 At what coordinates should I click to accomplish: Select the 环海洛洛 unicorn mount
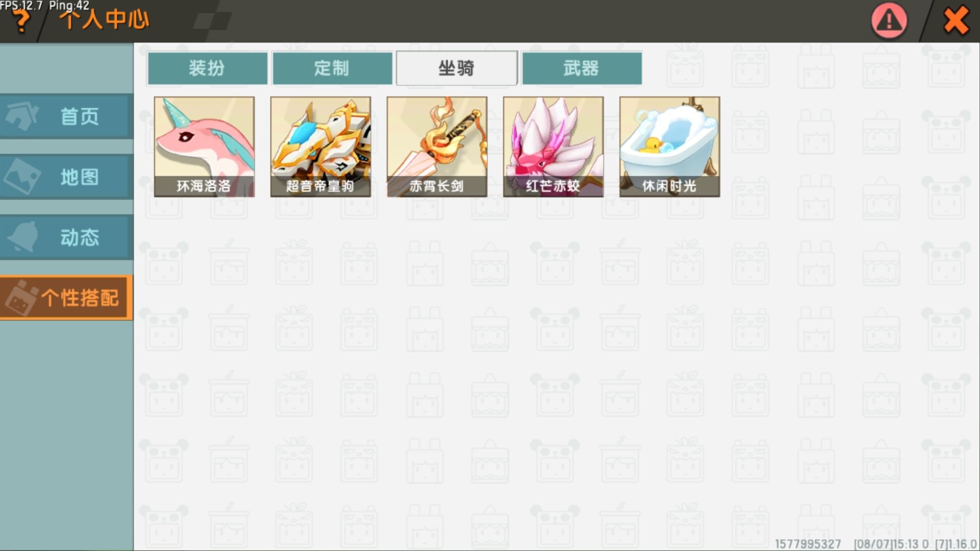tap(204, 147)
